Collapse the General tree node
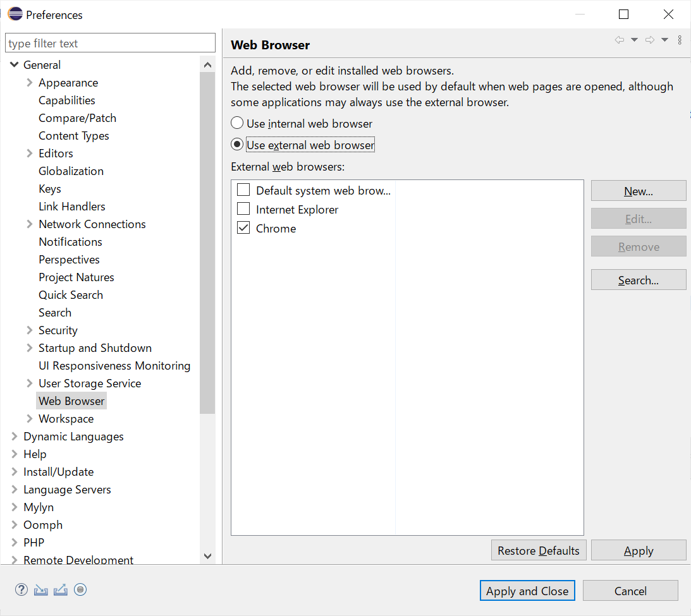 [14, 64]
